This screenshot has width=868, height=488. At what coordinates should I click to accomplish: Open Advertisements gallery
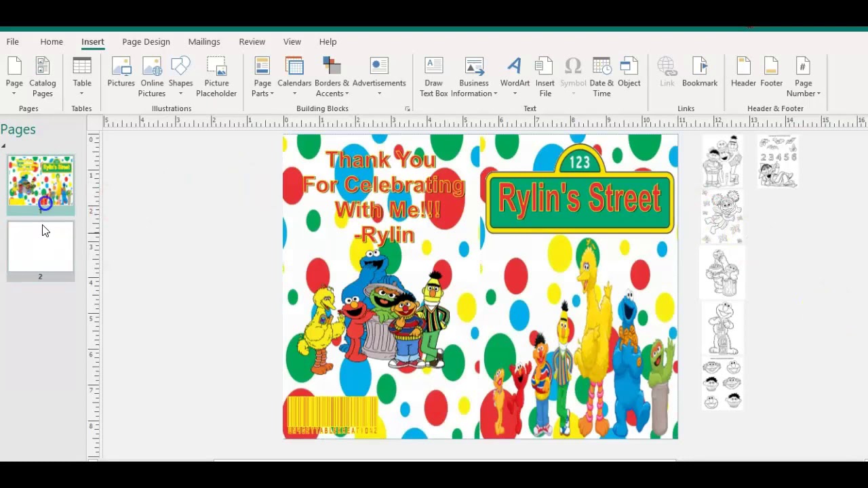coord(379,77)
